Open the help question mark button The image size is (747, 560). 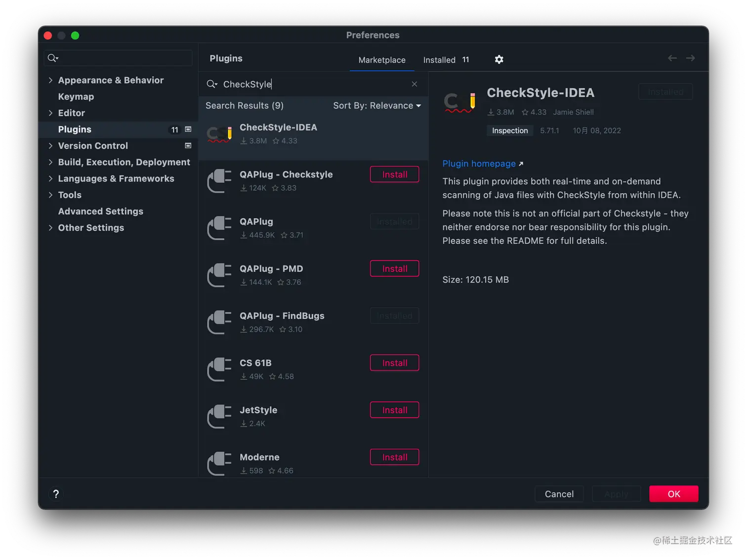(x=56, y=494)
